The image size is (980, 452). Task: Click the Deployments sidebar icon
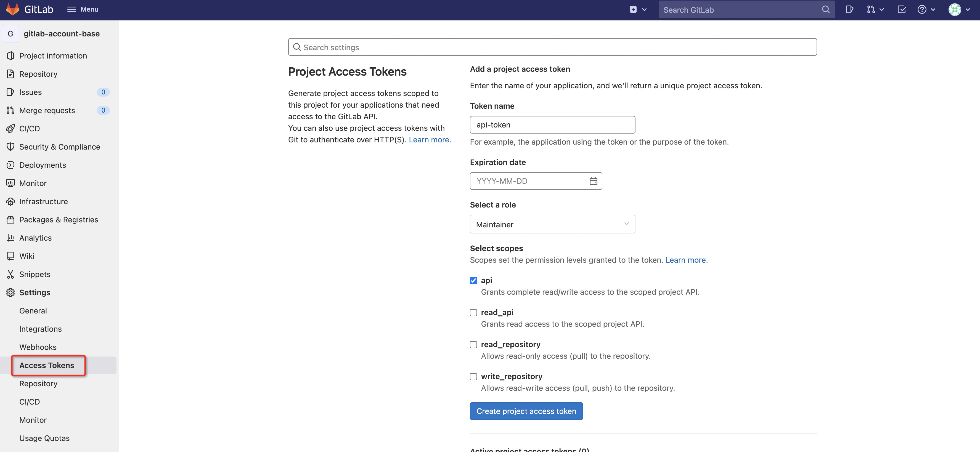(11, 165)
